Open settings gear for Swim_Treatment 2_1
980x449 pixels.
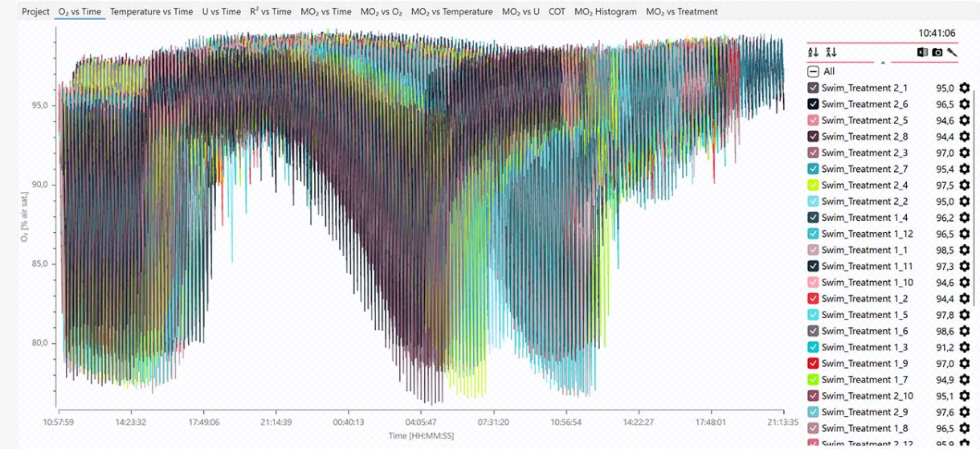tap(964, 88)
